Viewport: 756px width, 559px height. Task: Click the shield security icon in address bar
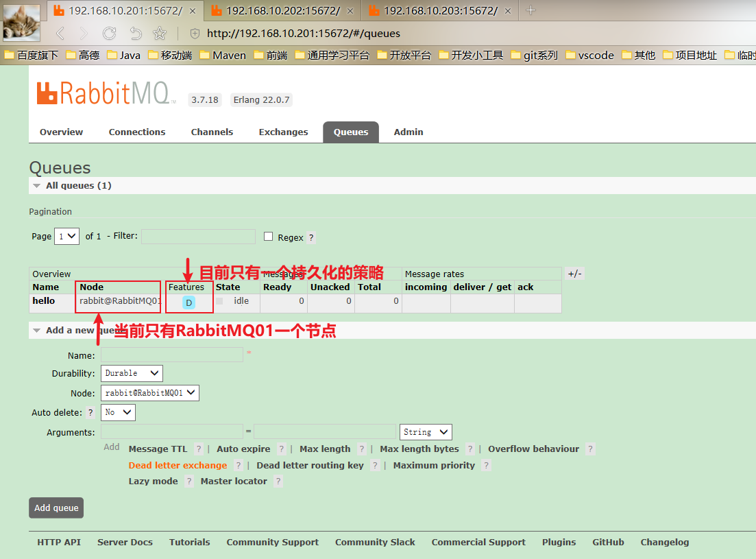pos(195,34)
